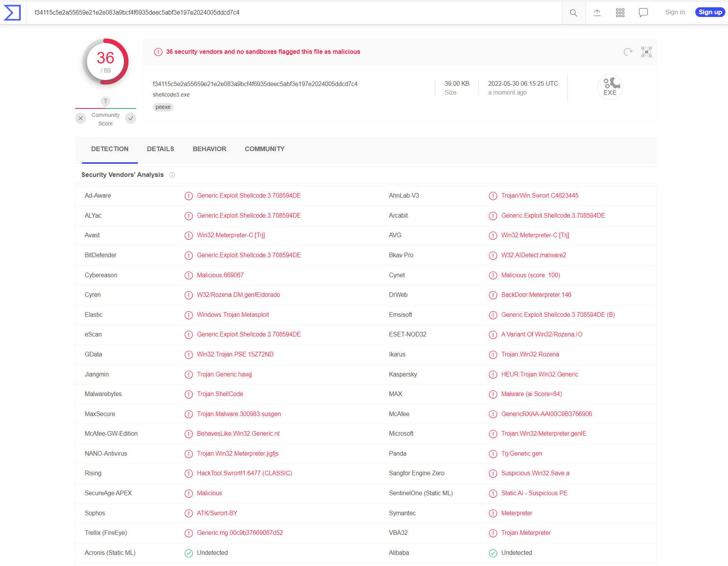
Task: Click the VirusTotal logo icon
Action: tap(12, 13)
